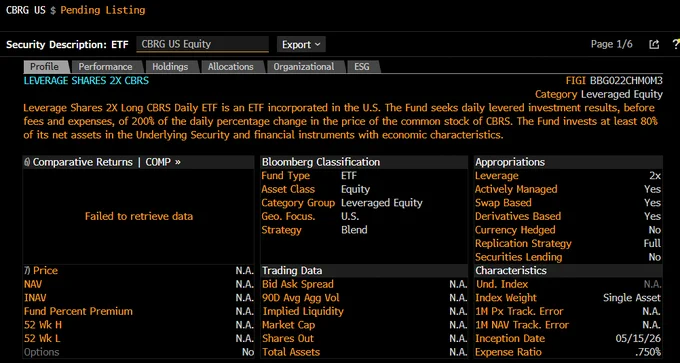Click the Actively Managed row
This screenshot has height=363, width=680.
568,189
